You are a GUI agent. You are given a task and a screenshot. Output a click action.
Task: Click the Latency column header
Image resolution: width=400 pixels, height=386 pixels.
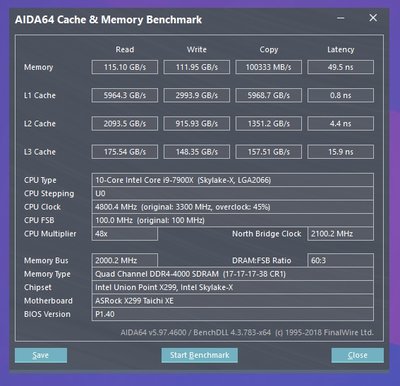pyautogui.click(x=340, y=50)
